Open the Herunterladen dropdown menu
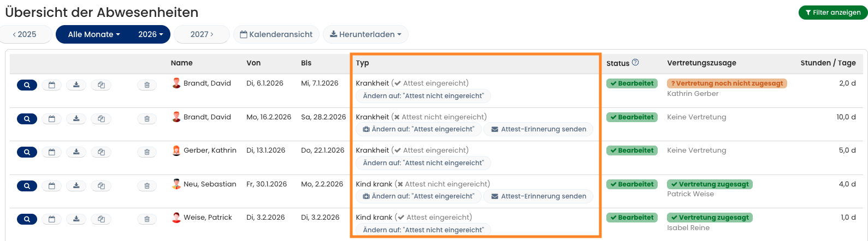The height and width of the screenshot is (241, 868). (x=365, y=34)
